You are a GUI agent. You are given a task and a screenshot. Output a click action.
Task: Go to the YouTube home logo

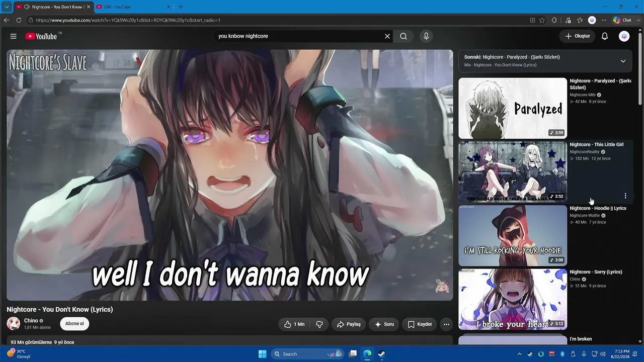pyautogui.click(x=41, y=36)
